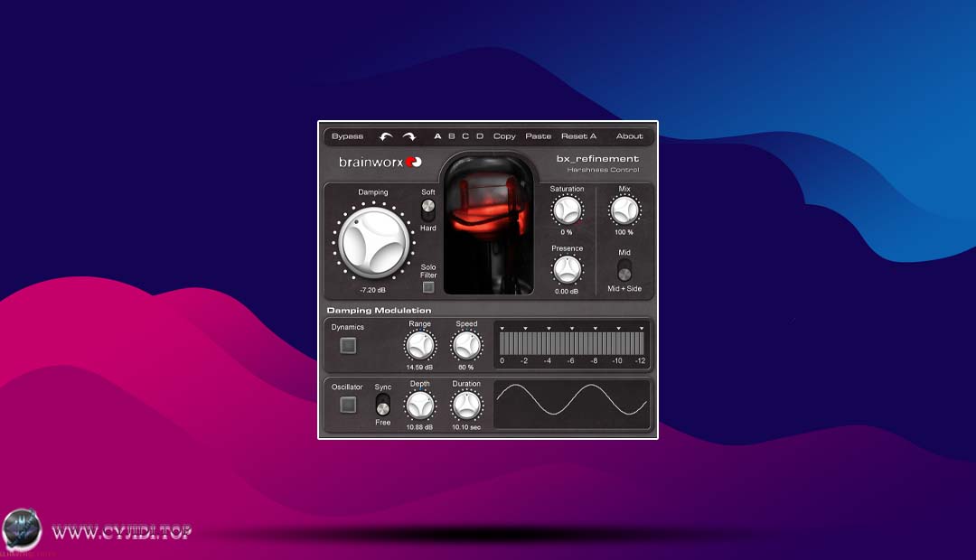Image resolution: width=976 pixels, height=560 pixels.
Task: Click the Depth knob
Action: pos(420,406)
